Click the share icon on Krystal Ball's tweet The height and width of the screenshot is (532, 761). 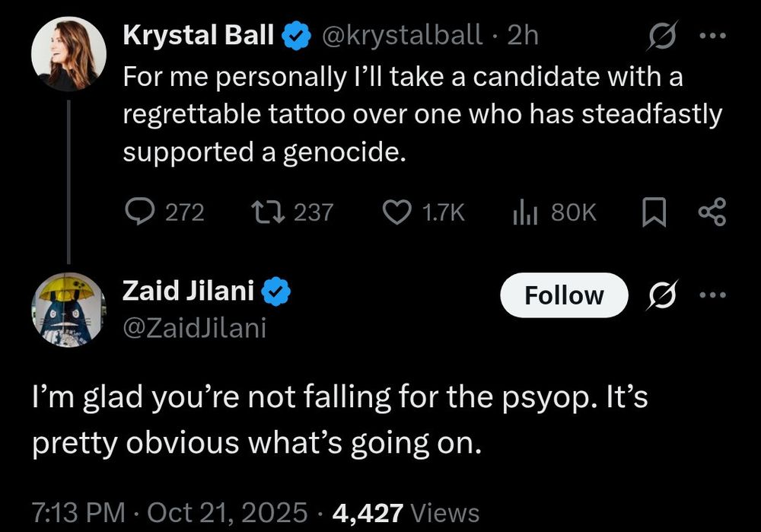click(x=712, y=212)
